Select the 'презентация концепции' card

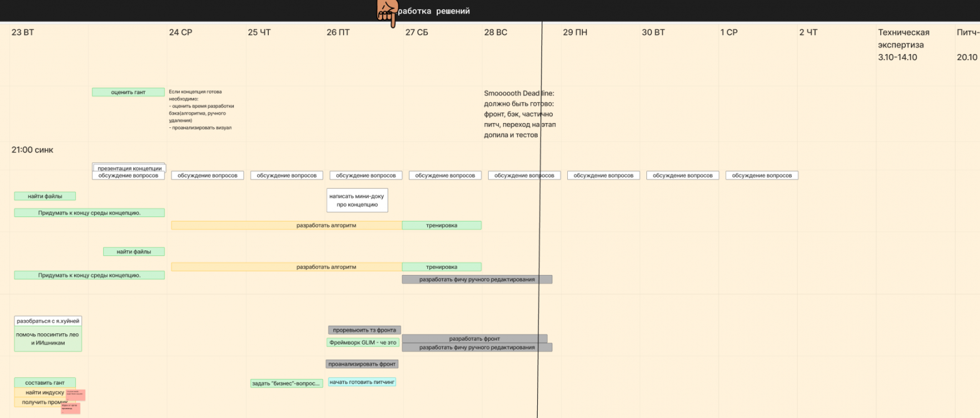[129, 168]
